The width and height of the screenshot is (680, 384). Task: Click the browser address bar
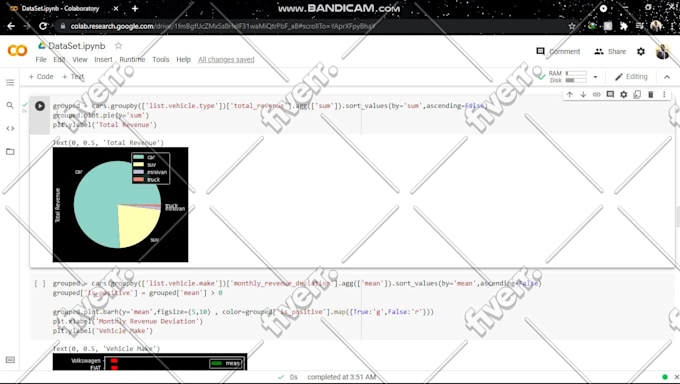[312, 26]
